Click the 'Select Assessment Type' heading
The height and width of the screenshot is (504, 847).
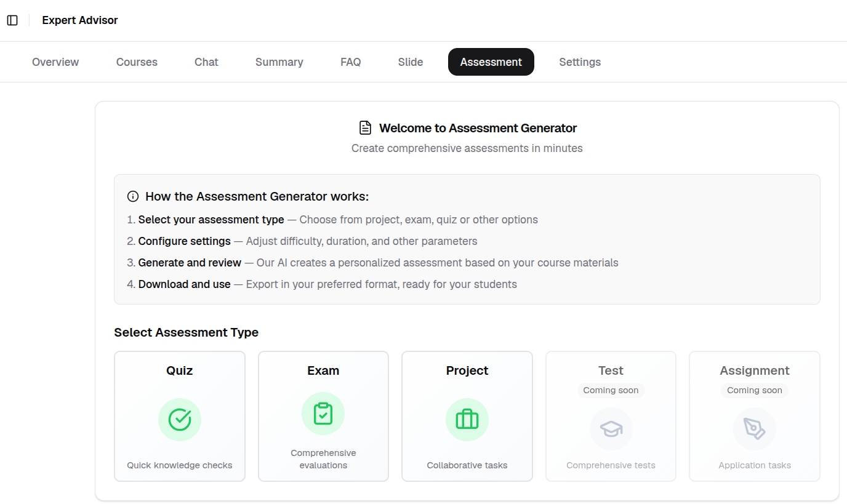click(x=187, y=332)
